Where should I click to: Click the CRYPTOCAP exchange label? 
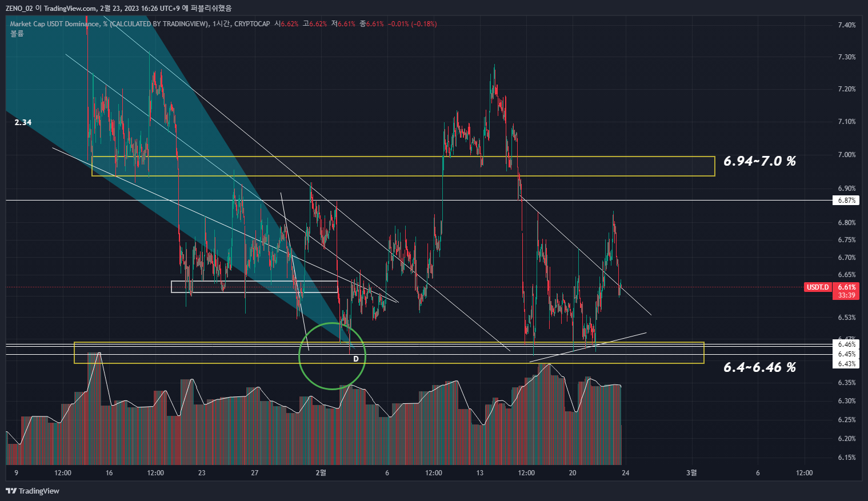tap(252, 24)
